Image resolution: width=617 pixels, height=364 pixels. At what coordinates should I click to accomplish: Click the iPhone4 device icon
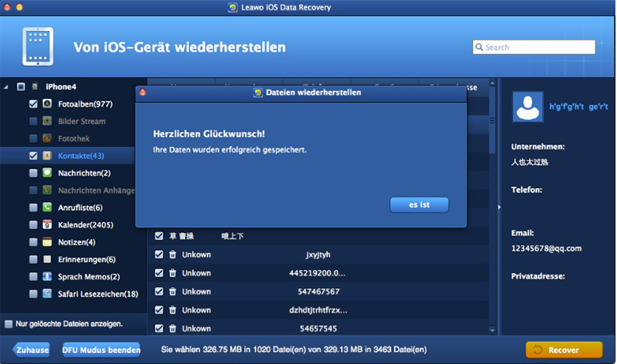point(35,87)
